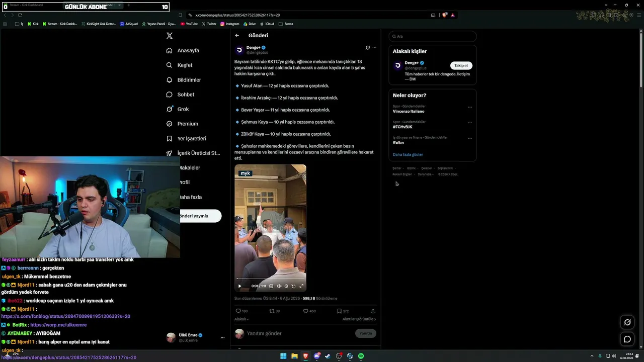Bookmark the post
This screenshot has height=362, width=644.
340,311
